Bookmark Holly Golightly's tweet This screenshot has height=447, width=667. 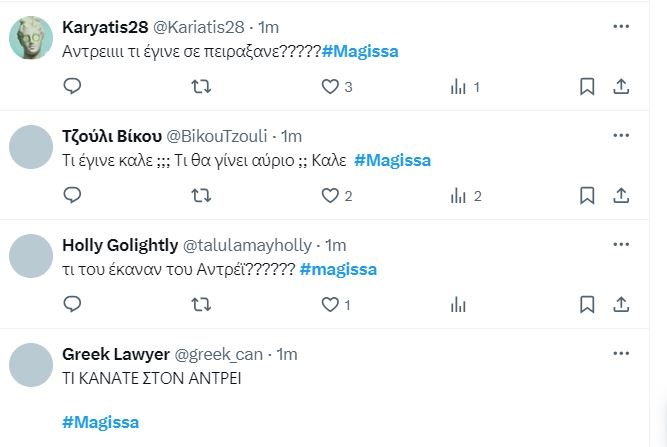(587, 305)
